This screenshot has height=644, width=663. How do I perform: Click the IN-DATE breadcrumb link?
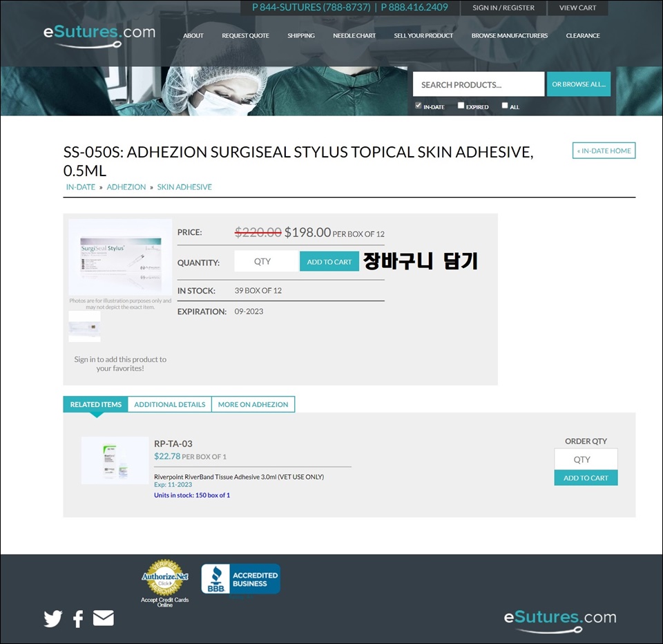click(x=80, y=187)
